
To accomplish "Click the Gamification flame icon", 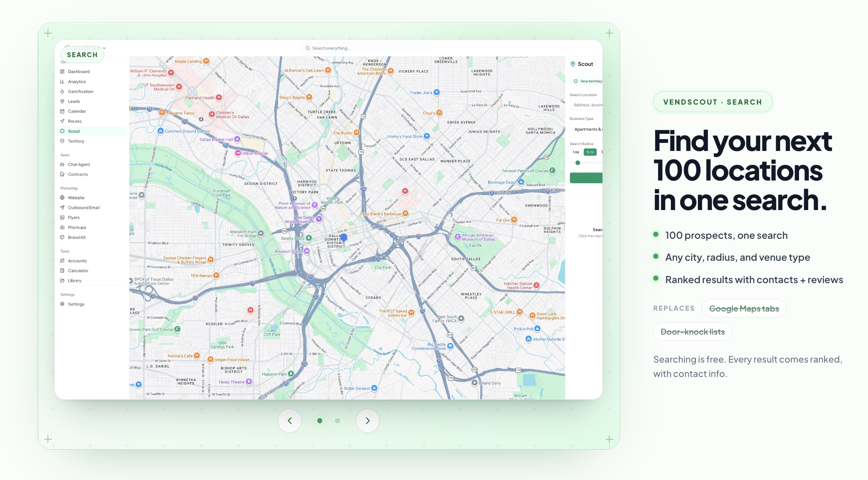I will [62, 91].
